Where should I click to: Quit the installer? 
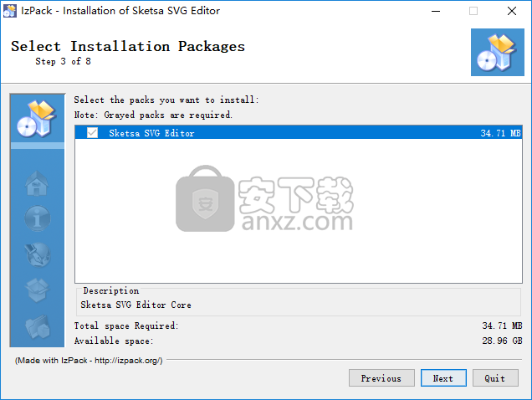[x=495, y=378]
